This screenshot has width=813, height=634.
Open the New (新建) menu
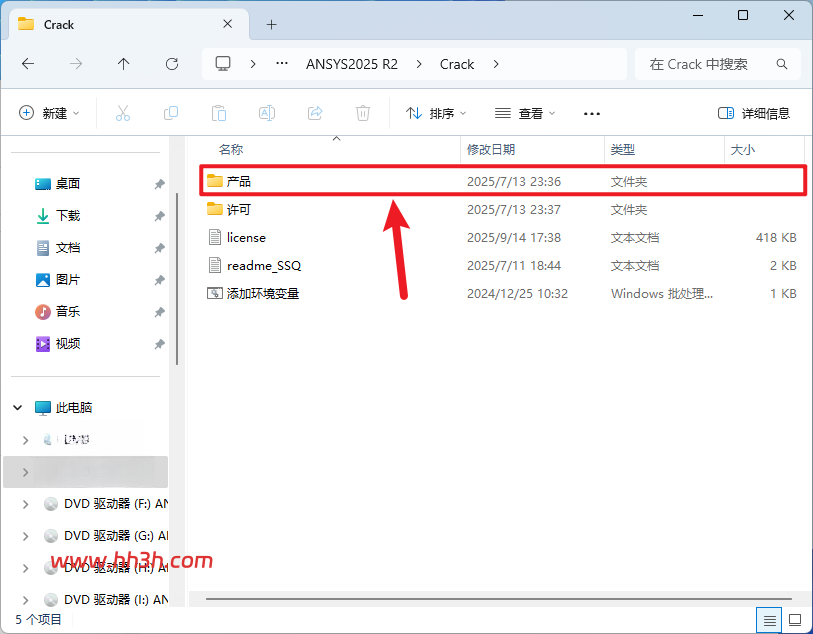(49, 113)
